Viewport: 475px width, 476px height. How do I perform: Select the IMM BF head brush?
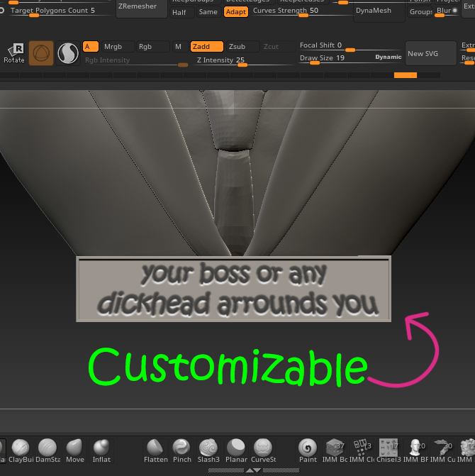pyautogui.click(x=415, y=450)
